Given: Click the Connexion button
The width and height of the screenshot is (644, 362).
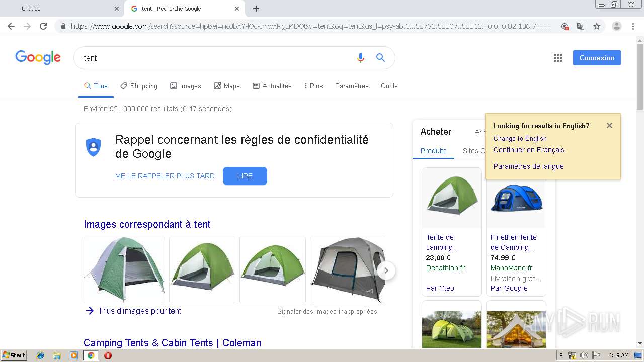Looking at the screenshot, I should (x=597, y=58).
